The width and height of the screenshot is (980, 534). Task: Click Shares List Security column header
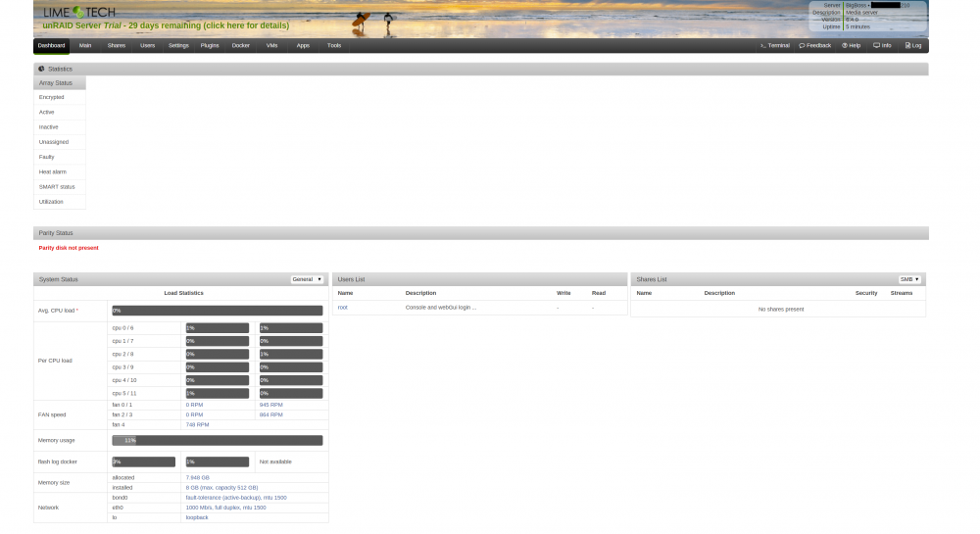pyautogui.click(x=866, y=293)
